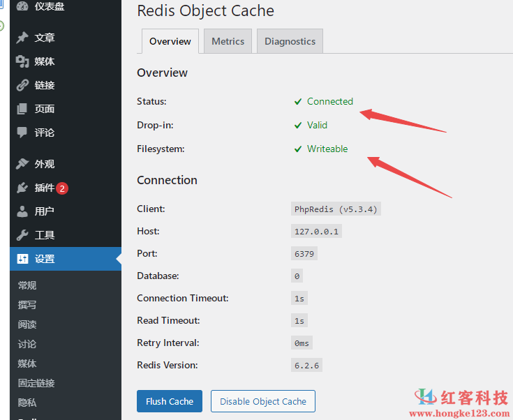Click the plug icon for 插件

[22, 188]
